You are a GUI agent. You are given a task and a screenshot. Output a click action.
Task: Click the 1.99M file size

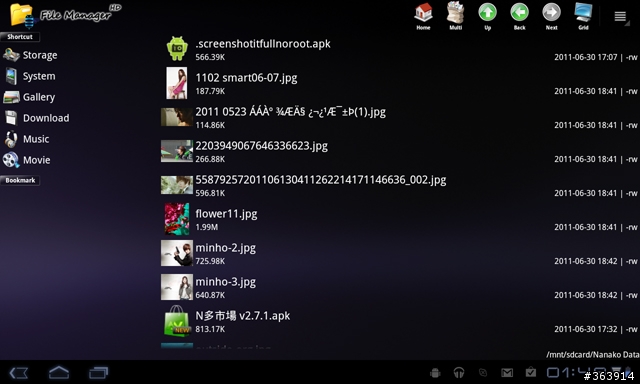click(207, 227)
